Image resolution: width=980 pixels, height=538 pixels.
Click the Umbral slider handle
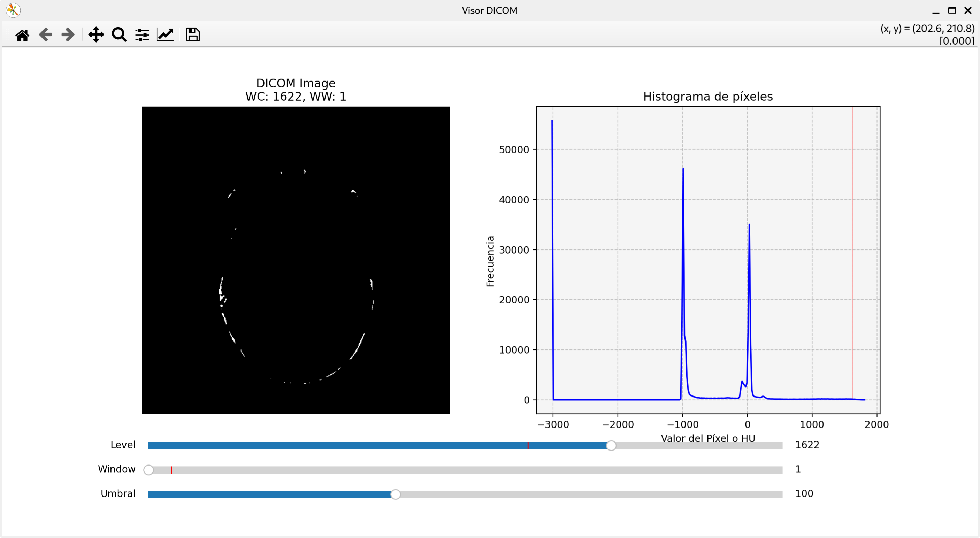point(396,494)
